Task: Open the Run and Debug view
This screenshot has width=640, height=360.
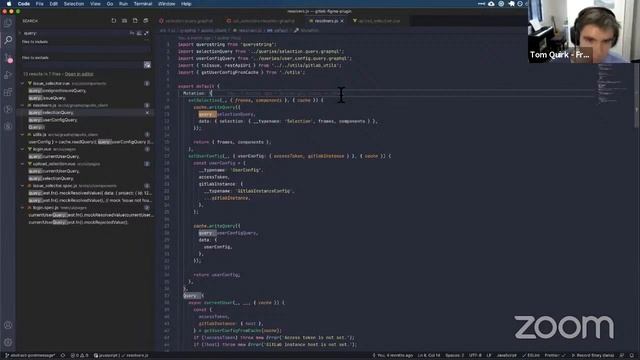Action: [8, 75]
